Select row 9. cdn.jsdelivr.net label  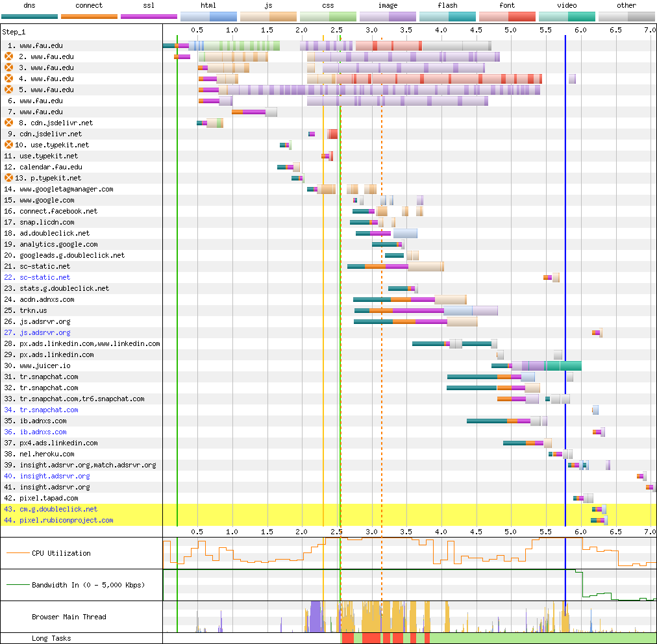click(45, 134)
